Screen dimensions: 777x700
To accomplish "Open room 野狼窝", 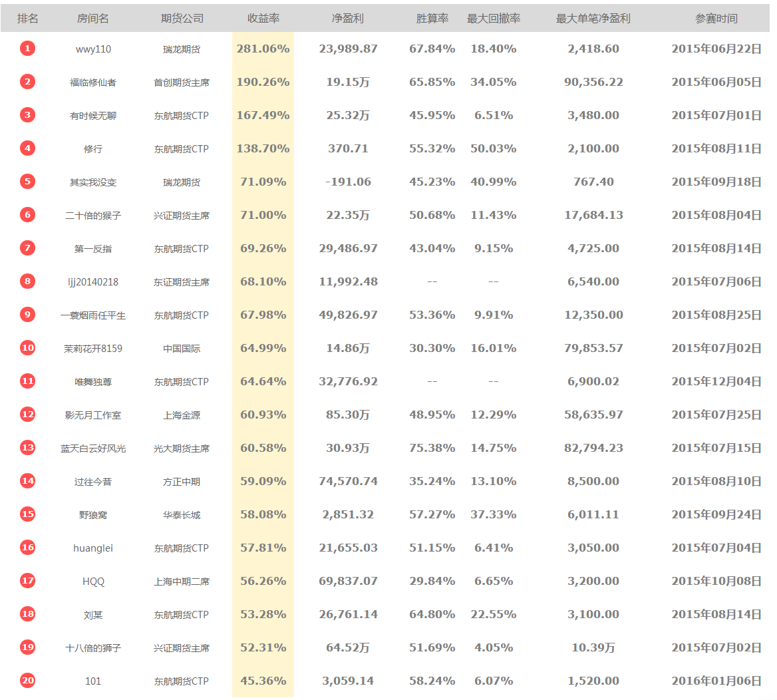I will [93, 514].
